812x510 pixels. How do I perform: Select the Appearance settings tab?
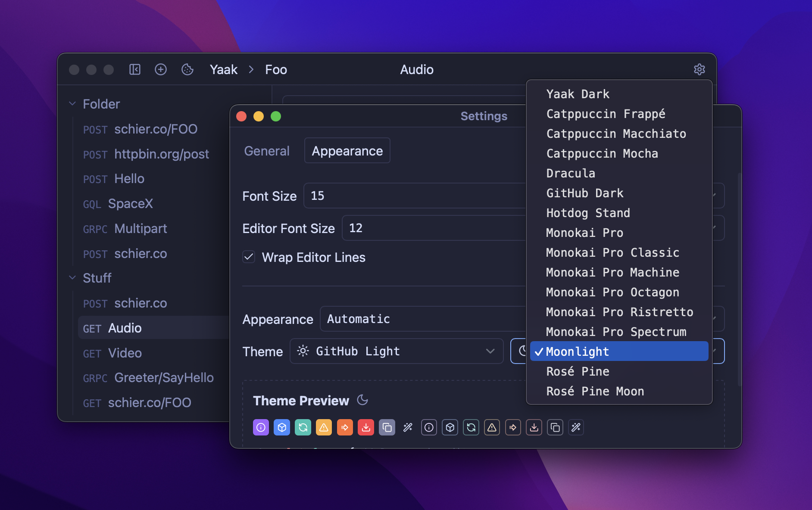347,151
